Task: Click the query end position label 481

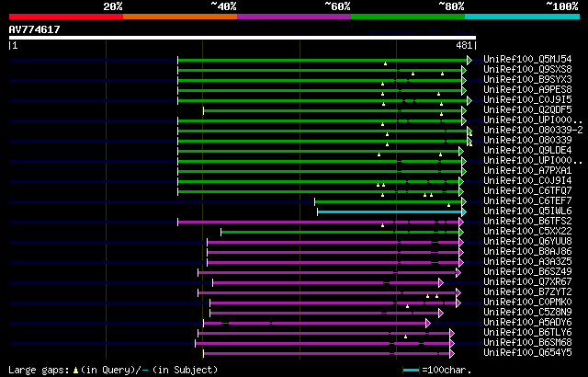Action: pyautogui.click(x=464, y=45)
